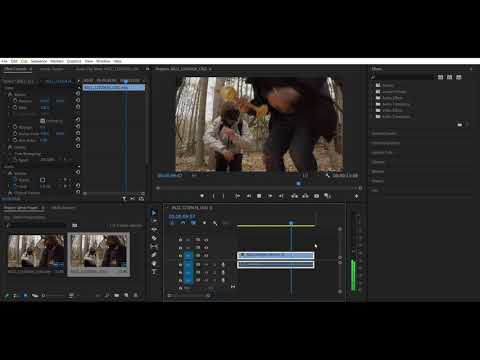This screenshot has height=360, width=480.
Task: Toggle the Anchor Point stopwatch
Action: click(x=15, y=133)
